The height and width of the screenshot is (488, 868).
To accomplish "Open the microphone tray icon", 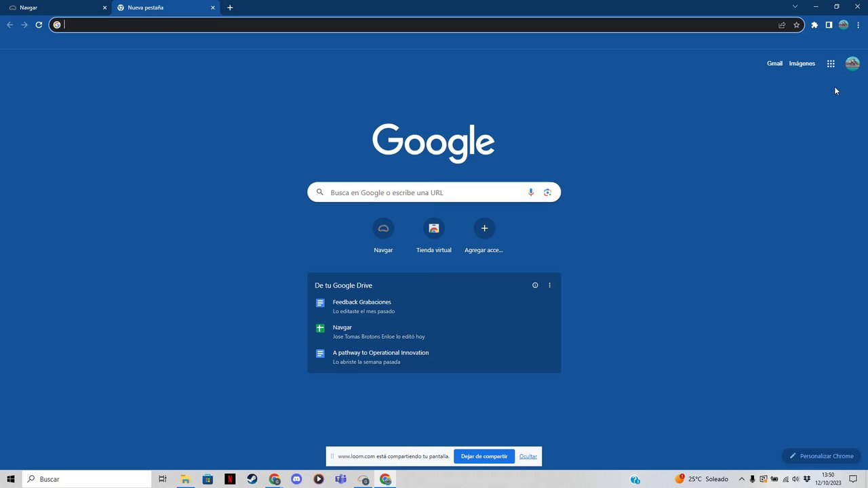I will coord(752,479).
